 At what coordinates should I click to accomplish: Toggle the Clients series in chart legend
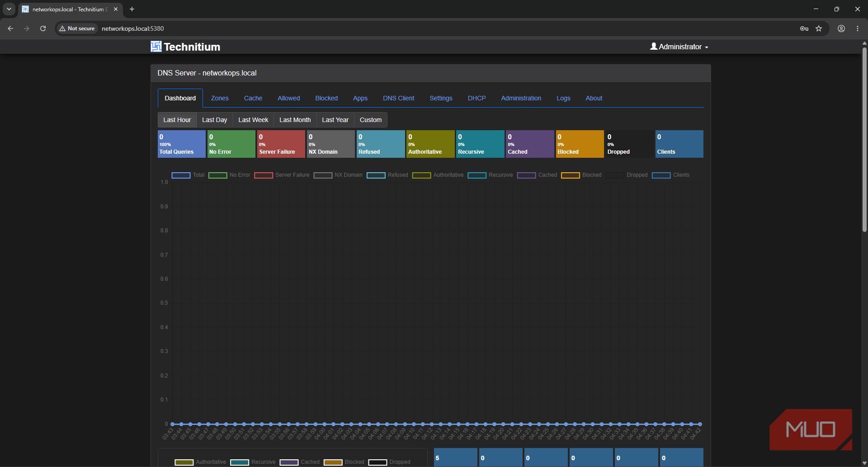point(671,175)
